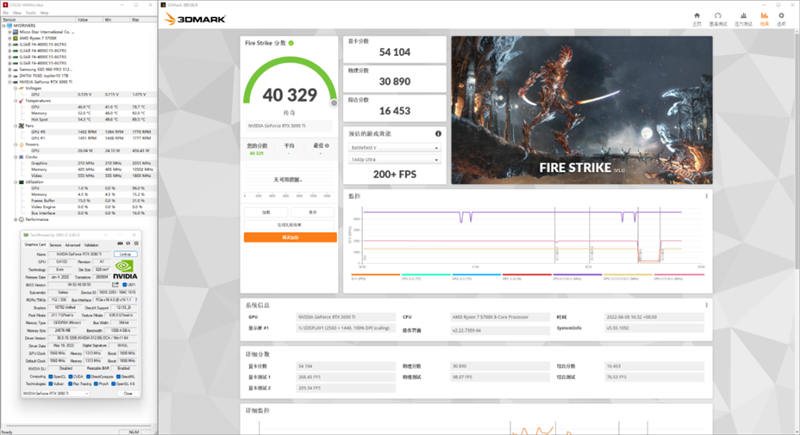Toggle the DirectCompute checkbox in GPU-Z
800x435 pixels.
pos(88,376)
